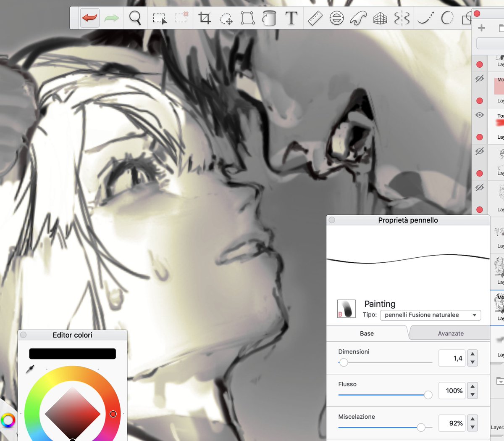This screenshot has height=441, width=504.
Task: Activate the rectangular Selection tool
Action: coord(159,18)
